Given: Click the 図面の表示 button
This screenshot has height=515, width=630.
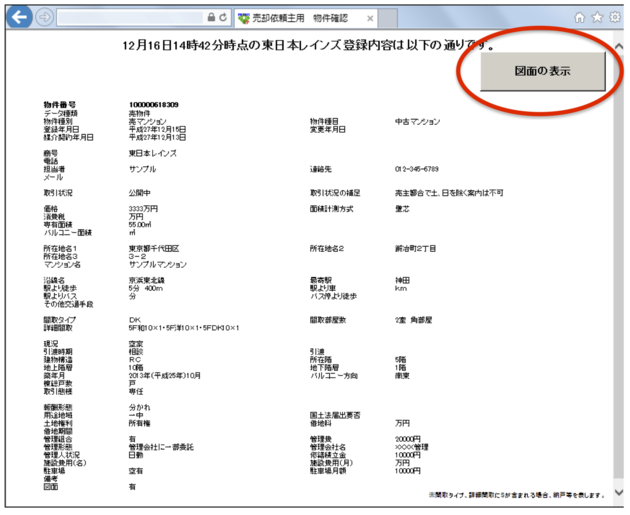Looking at the screenshot, I should [542, 71].
